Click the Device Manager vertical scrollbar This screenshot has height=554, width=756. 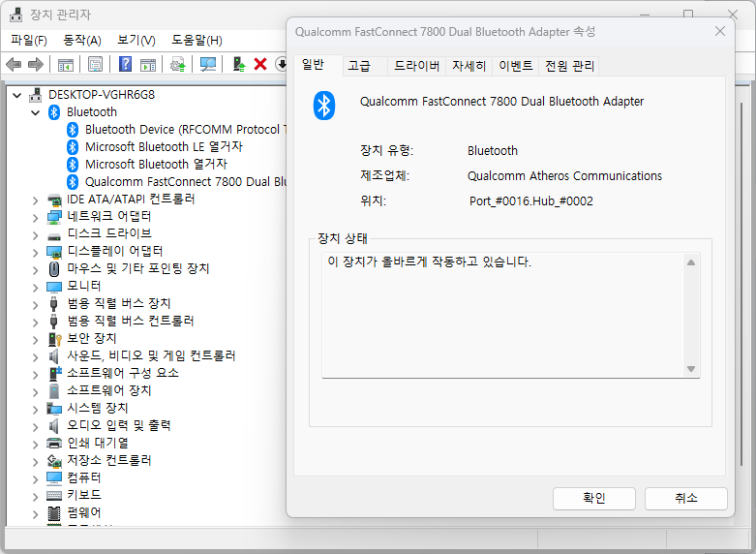[742, 285]
